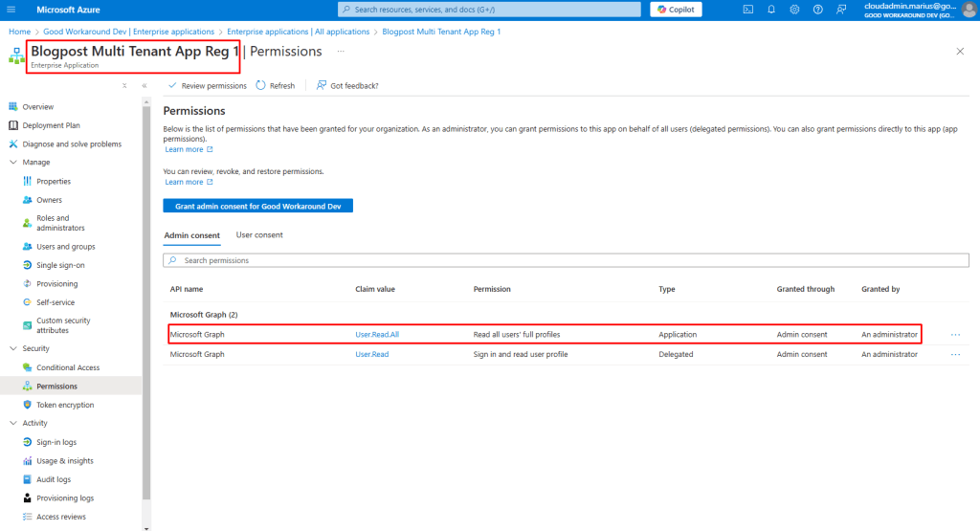Screen dimensions: 980x531
Task: Collapse the Activity section
Action: pyautogui.click(x=12, y=423)
